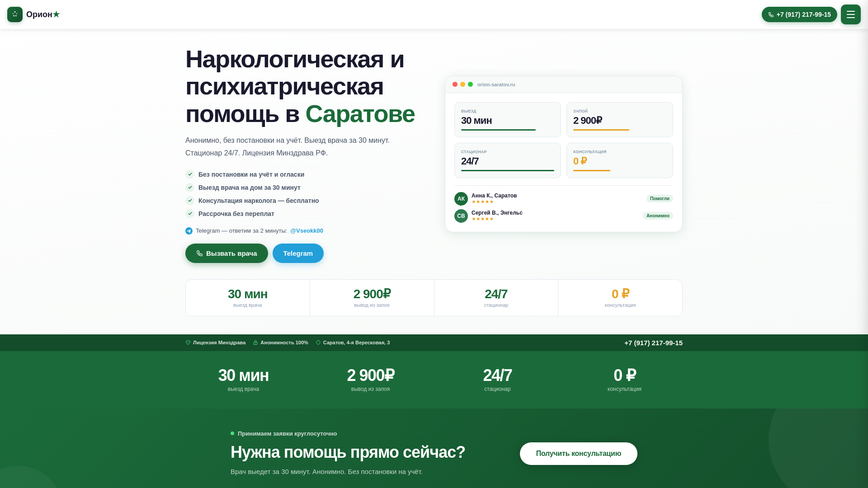Select the Запой 2 900₽ card

point(620,120)
